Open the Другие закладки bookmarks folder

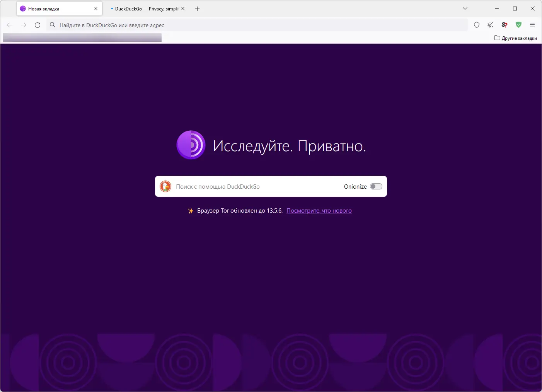pos(516,38)
